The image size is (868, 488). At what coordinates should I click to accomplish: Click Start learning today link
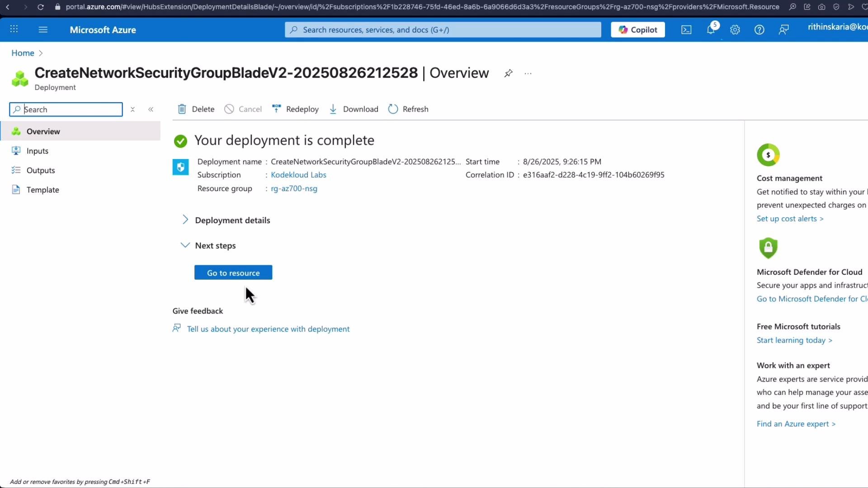click(794, 340)
